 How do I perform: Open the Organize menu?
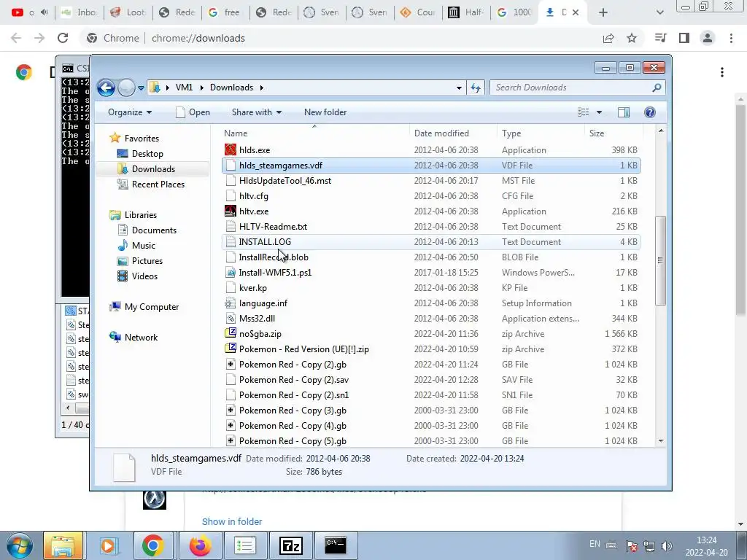tap(130, 112)
